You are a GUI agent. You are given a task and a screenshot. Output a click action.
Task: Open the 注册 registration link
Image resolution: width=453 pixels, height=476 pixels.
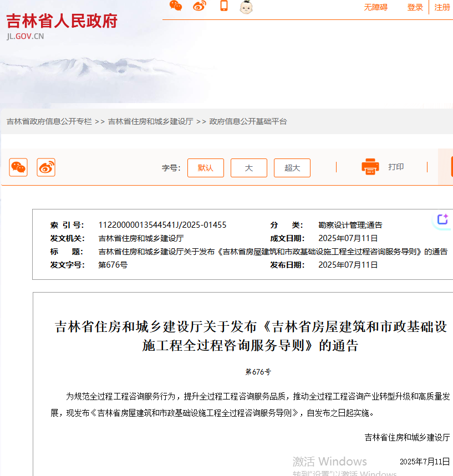click(x=441, y=8)
